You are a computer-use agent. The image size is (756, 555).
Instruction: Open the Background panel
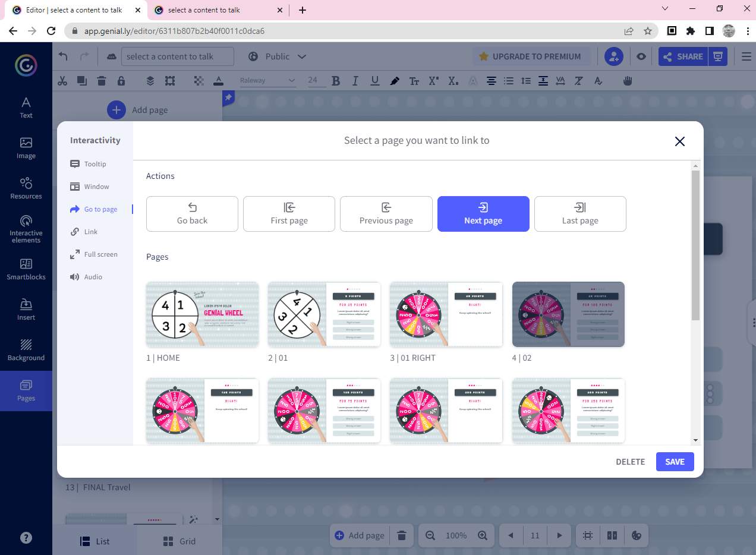pos(26,350)
